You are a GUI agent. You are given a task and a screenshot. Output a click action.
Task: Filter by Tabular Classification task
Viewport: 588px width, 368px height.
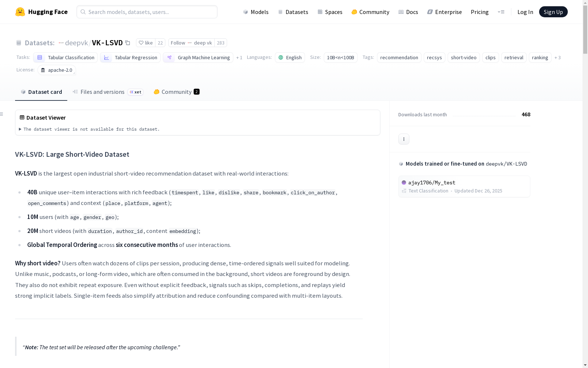pos(65,57)
